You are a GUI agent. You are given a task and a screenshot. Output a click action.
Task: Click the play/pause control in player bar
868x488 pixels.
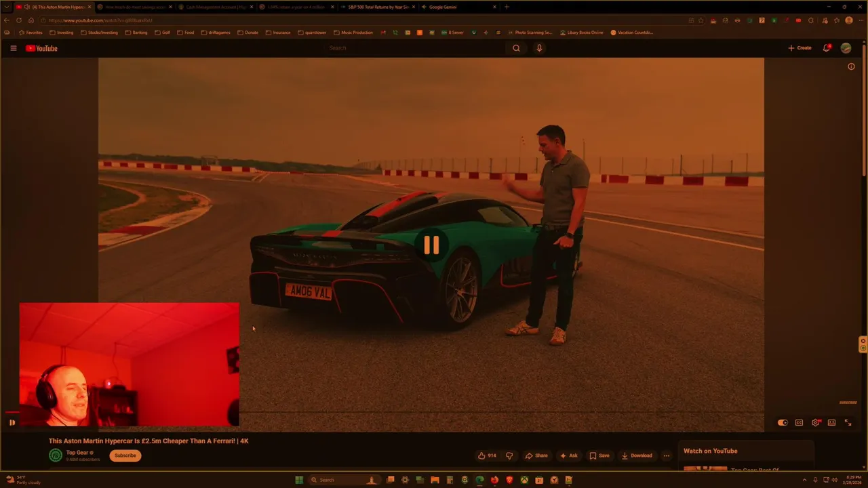pyautogui.click(x=12, y=422)
